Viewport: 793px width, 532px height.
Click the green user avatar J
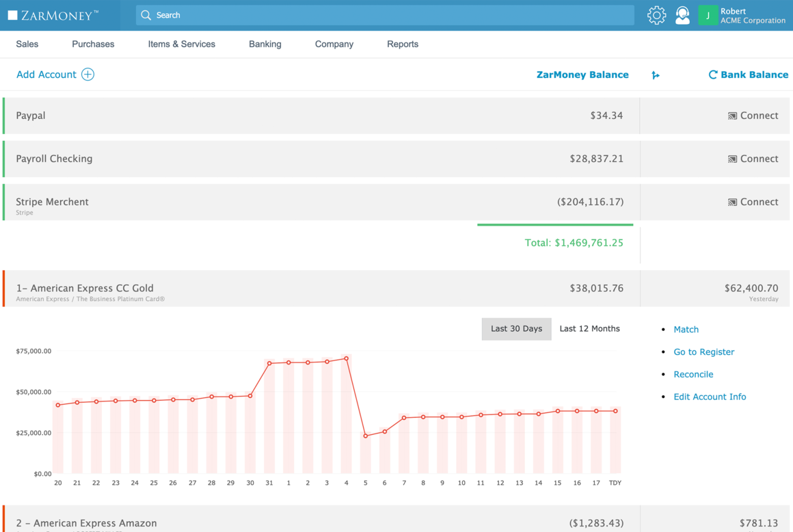(708, 15)
